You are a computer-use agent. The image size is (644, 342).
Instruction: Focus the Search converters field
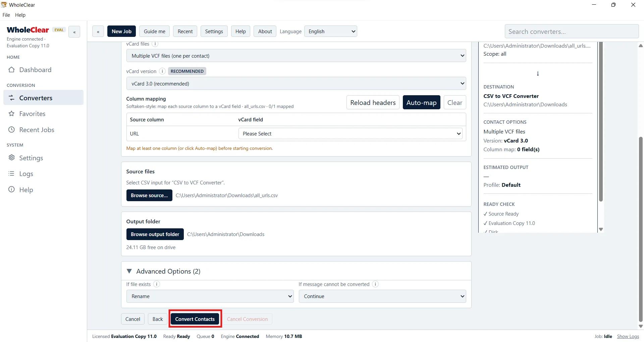click(x=572, y=32)
